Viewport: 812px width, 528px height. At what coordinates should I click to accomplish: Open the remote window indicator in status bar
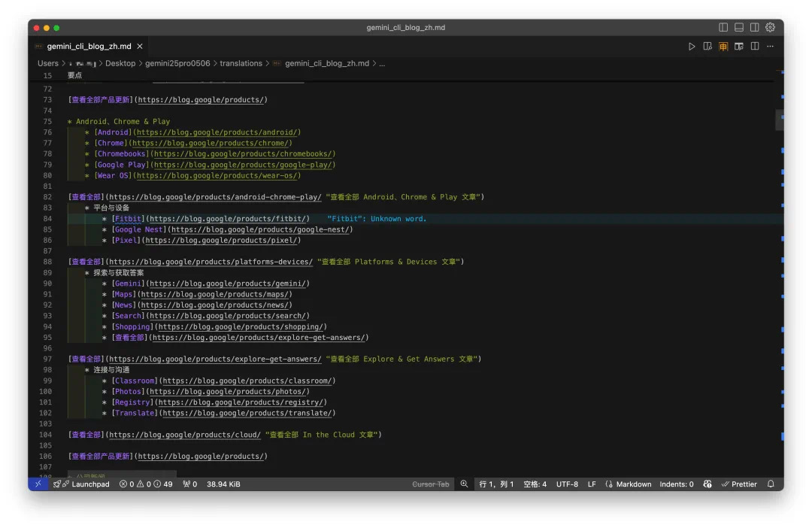38,484
